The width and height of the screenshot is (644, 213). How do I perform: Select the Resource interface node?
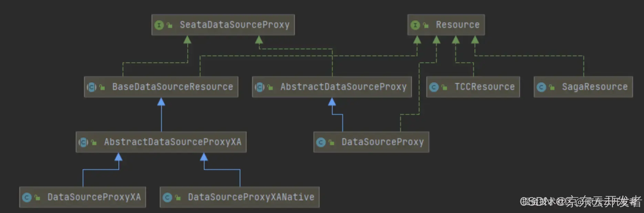[x=446, y=25]
